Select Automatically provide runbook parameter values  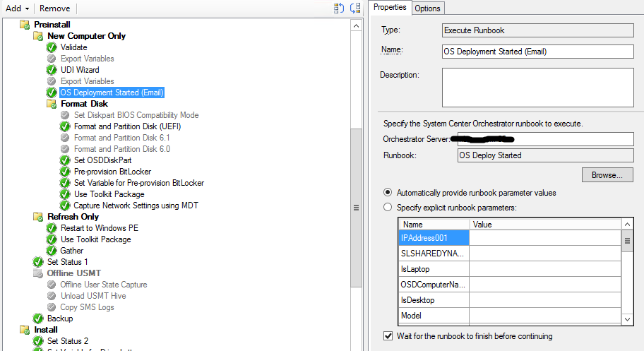[387, 193]
